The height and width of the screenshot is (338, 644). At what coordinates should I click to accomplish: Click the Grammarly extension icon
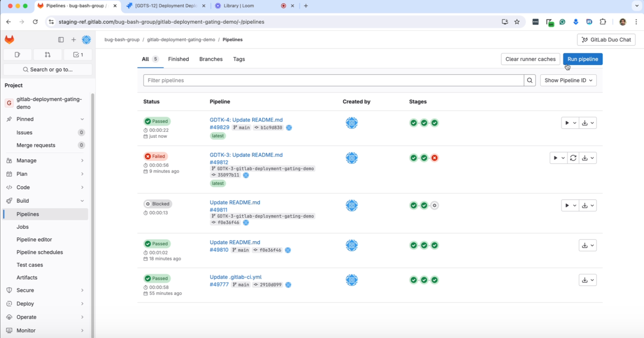[x=562, y=22]
